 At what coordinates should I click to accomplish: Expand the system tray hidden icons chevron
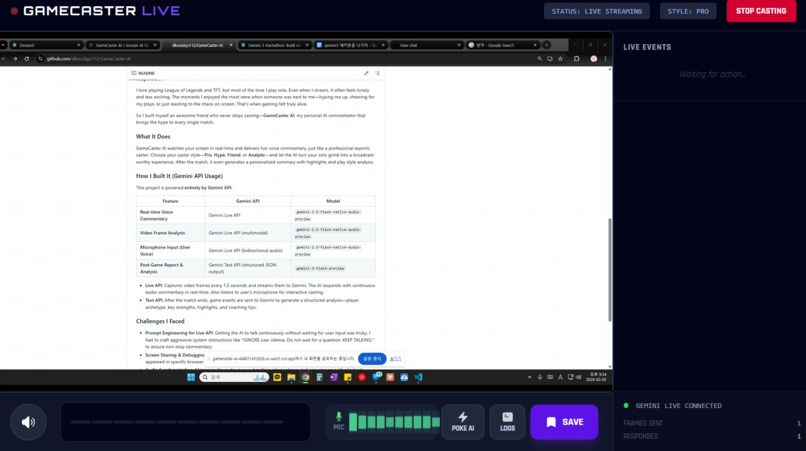pos(529,377)
